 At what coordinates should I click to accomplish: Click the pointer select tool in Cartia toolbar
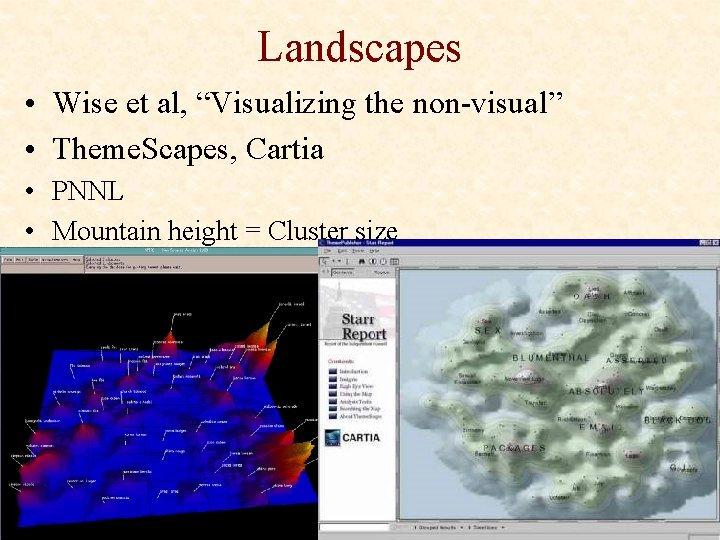click(x=324, y=261)
